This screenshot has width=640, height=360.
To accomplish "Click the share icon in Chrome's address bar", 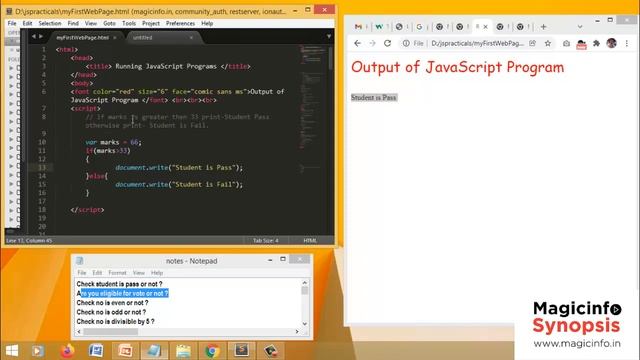I will tap(532, 43).
